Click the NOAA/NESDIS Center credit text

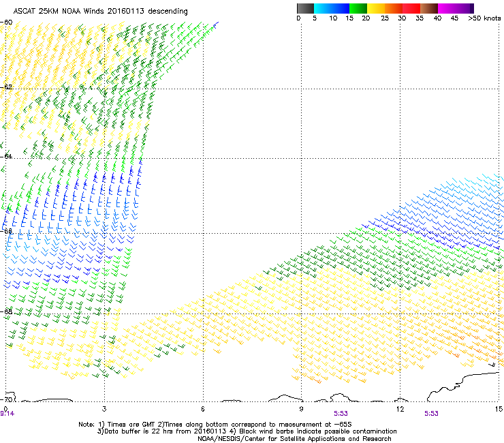tap(294, 439)
